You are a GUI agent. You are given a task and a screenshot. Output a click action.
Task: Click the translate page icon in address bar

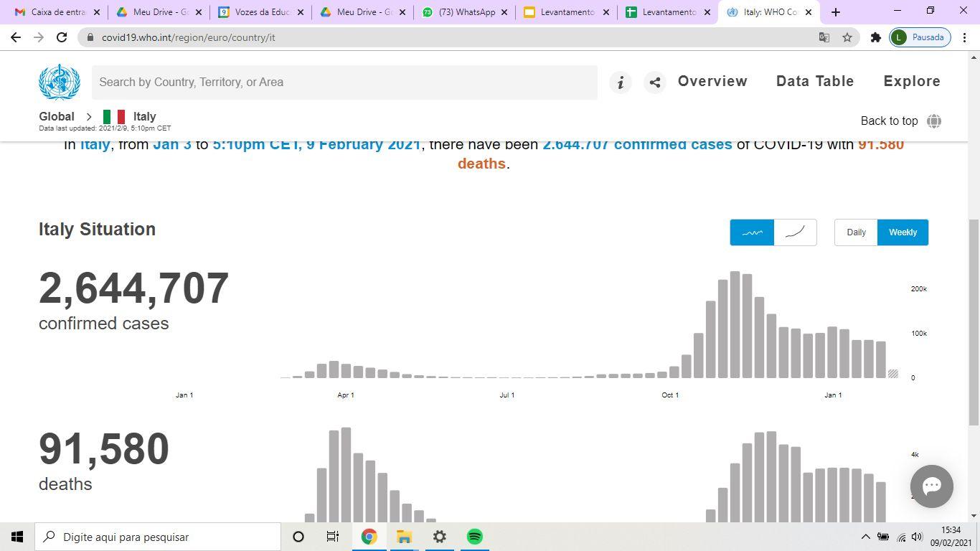824,37
